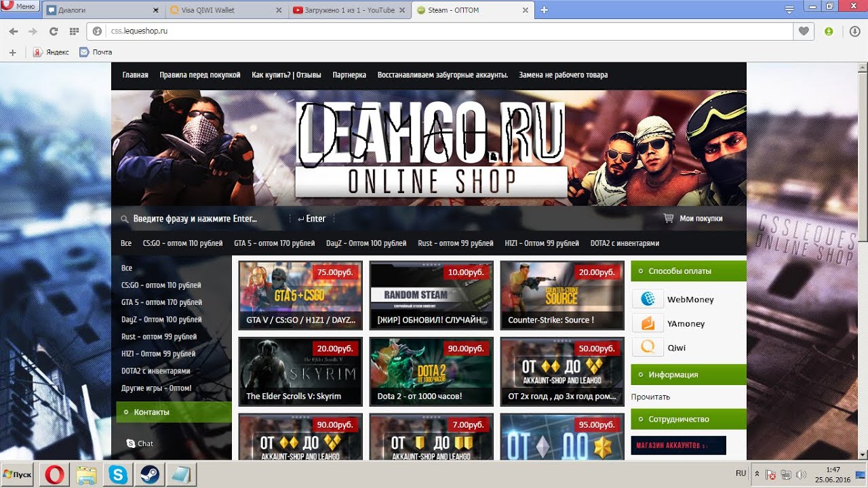
Task: Click the Сотрудничество header
Action: click(x=688, y=419)
